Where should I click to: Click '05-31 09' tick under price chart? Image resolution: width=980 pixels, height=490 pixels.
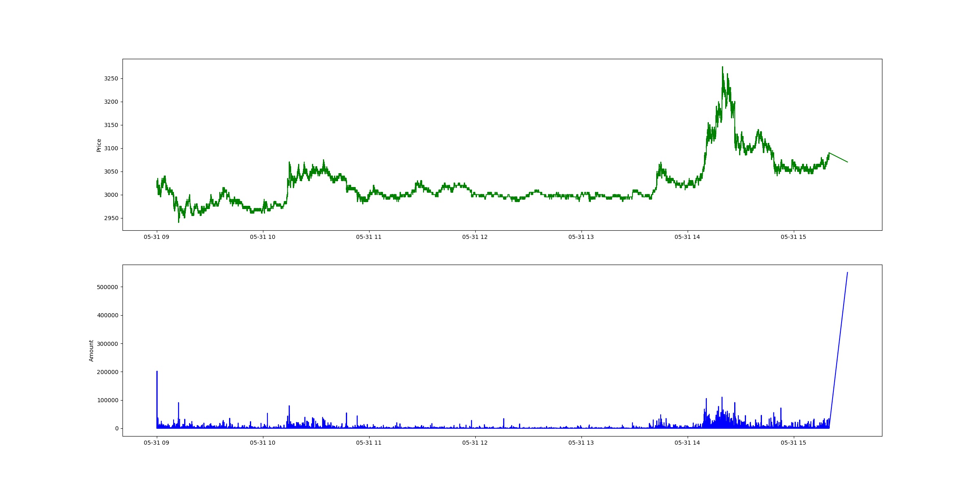tap(156, 237)
